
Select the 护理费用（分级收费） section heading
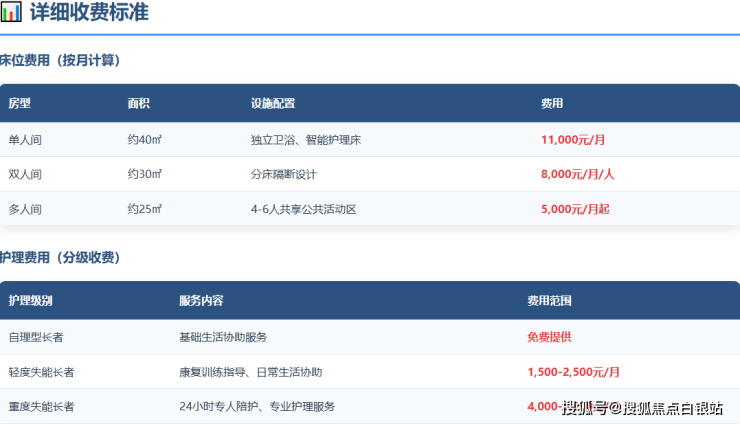(60, 257)
